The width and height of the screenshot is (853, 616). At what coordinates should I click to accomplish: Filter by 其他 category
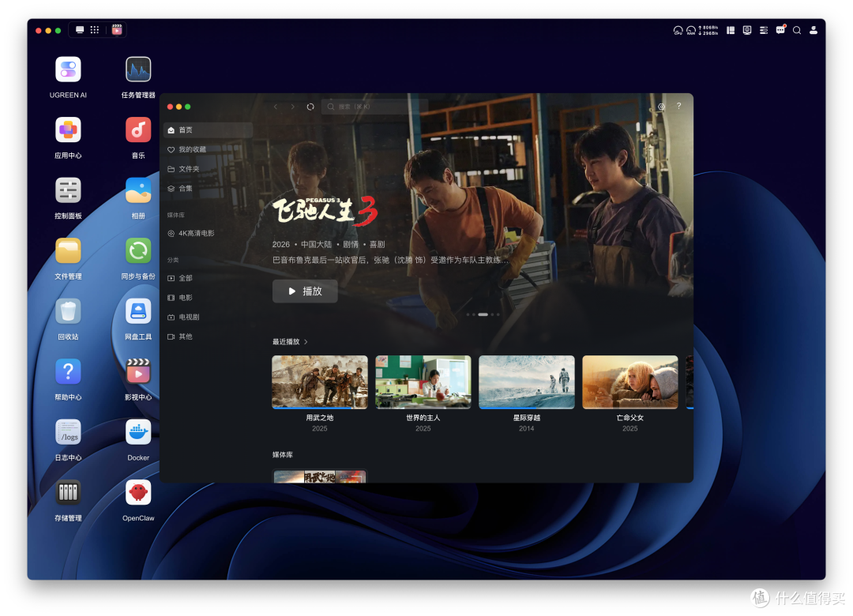click(x=208, y=337)
